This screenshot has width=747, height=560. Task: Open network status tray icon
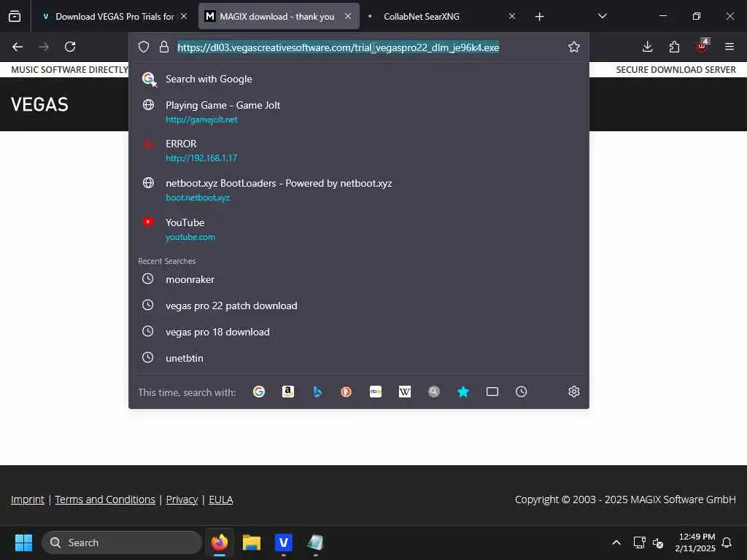click(x=639, y=542)
